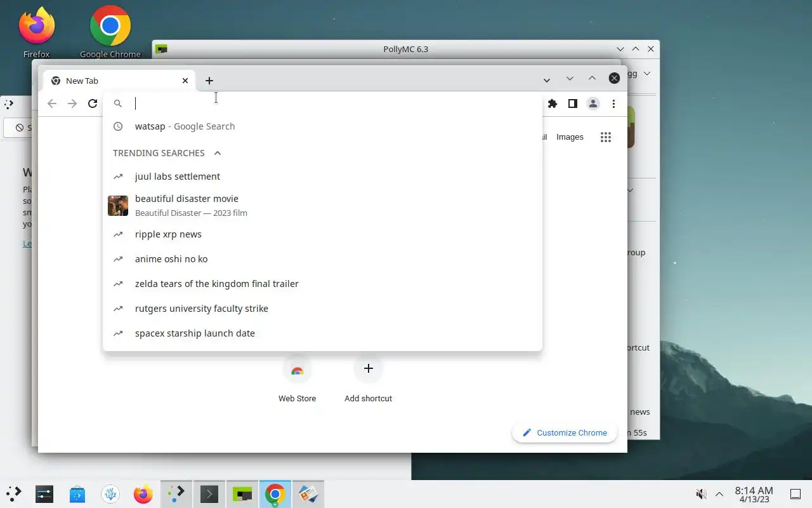Switch to the terminal taskbar entry
The image size is (812, 508).
point(209,494)
